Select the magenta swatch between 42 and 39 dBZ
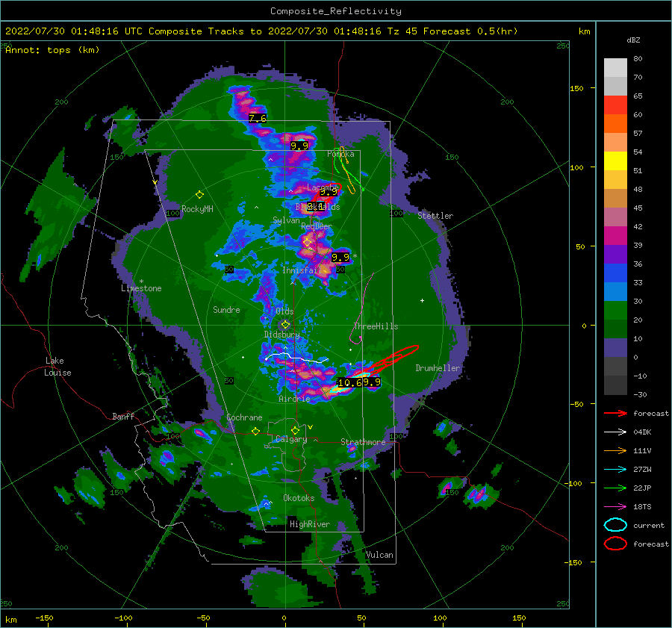Image resolution: width=672 pixels, height=628 pixels. pyautogui.click(x=615, y=236)
